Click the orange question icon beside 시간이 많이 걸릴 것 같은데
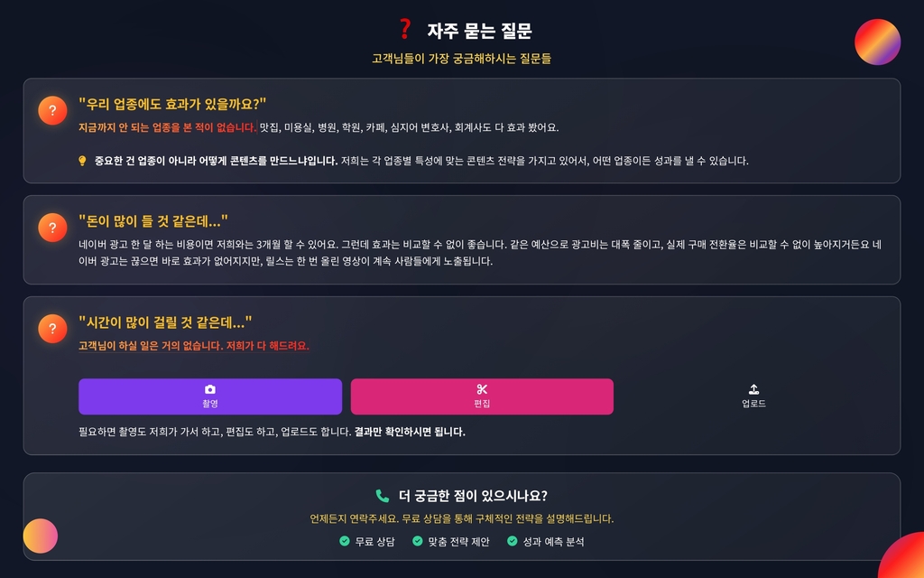The height and width of the screenshot is (578, 924). point(52,329)
